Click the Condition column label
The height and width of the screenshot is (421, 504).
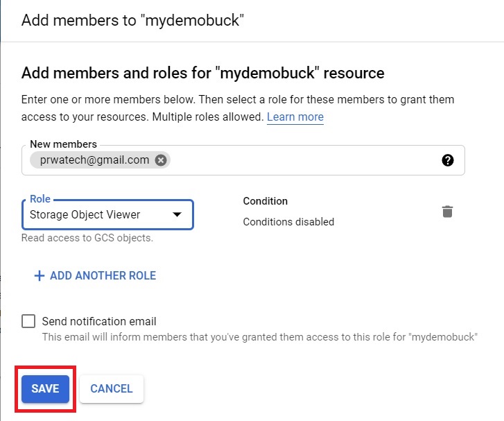266,201
